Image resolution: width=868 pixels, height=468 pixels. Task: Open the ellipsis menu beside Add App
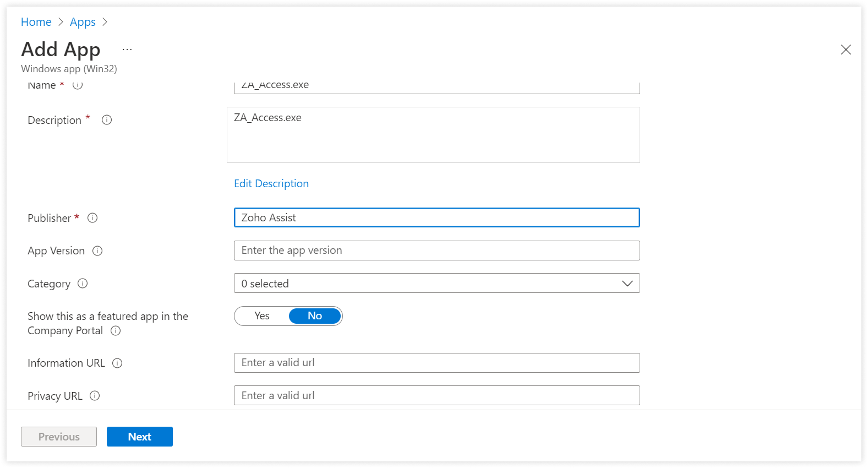127,50
